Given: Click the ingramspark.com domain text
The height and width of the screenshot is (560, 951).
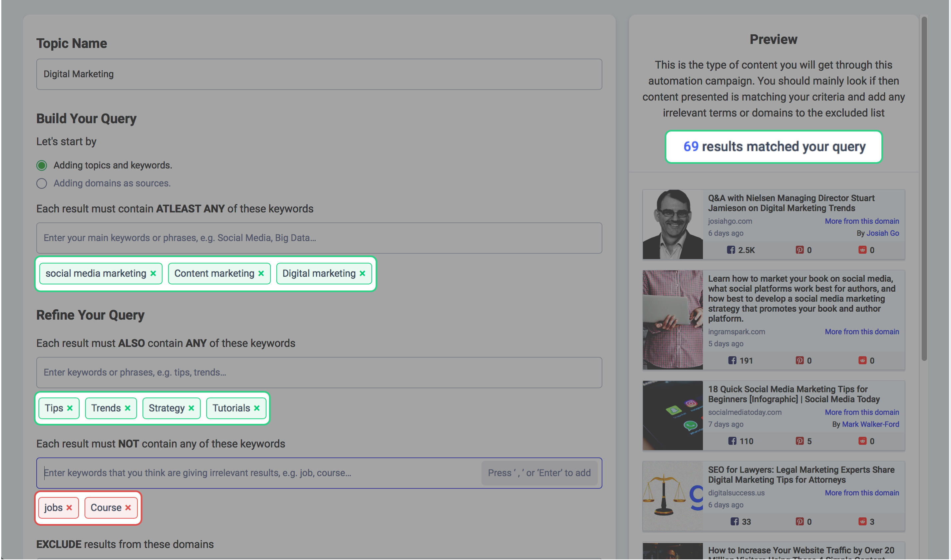Looking at the screenshot, I should coord(736,332).
